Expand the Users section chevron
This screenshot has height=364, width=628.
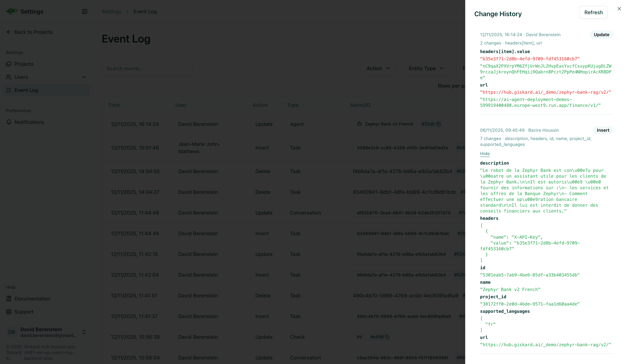pos(84,77)
